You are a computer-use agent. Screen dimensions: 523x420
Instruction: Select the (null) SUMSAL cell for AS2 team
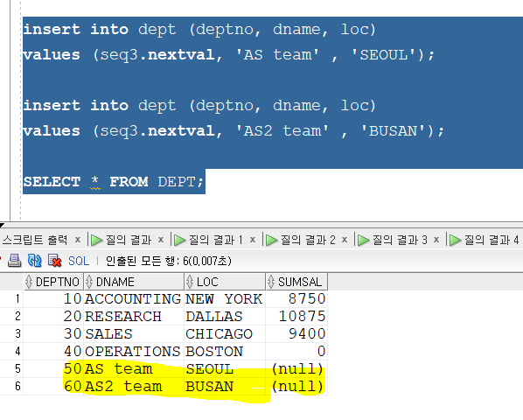(296, 386)
